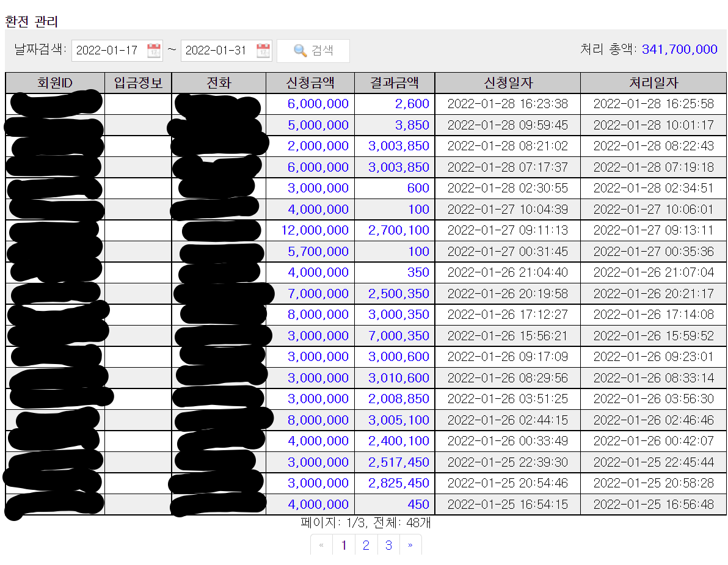Click request date 2022-01-26 21:04:40
This screenshot has height=565, width=728.
(x=508, y=272)
